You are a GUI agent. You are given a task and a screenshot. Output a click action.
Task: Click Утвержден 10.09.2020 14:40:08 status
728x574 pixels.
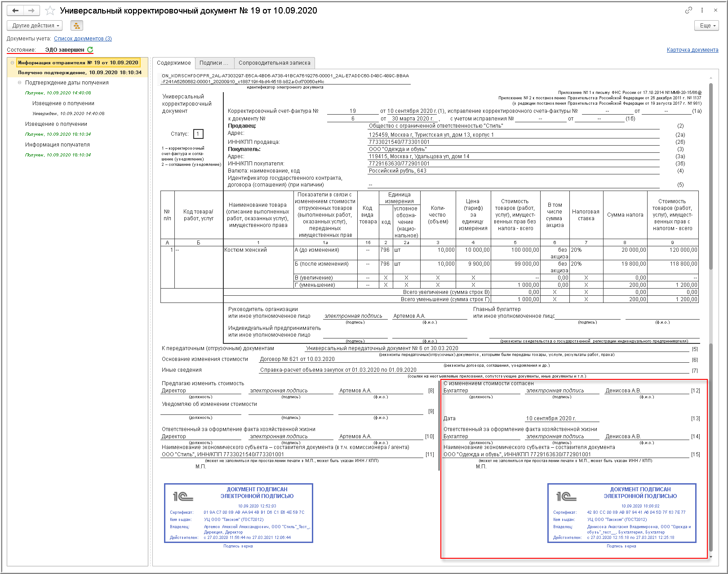(x=68, y=114)
